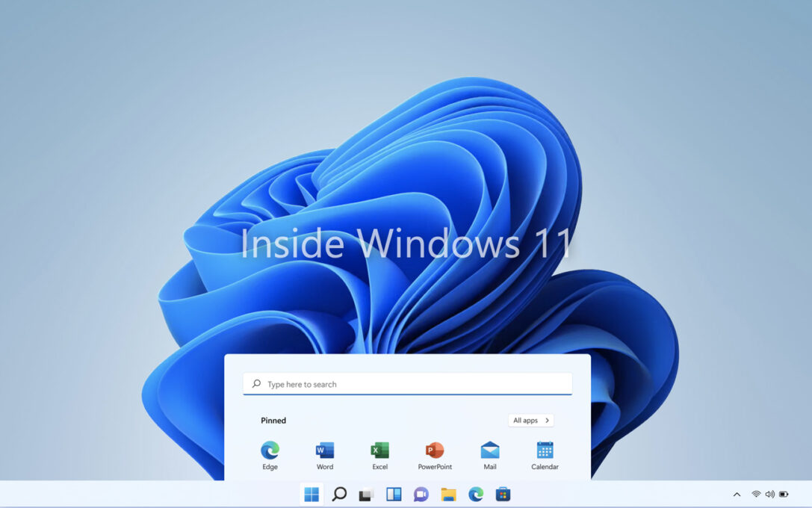Launch the pinned Excel app
The width and height of the screenshot is (812, 508).
(379, 450)
